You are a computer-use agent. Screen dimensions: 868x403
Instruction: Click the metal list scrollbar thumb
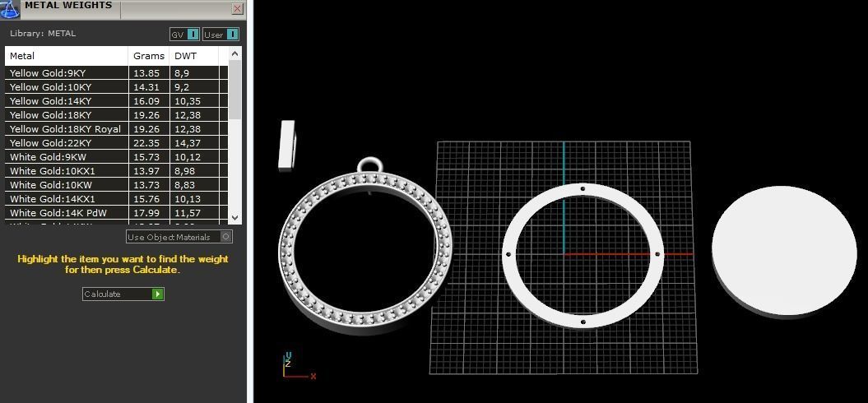(234, 90)
